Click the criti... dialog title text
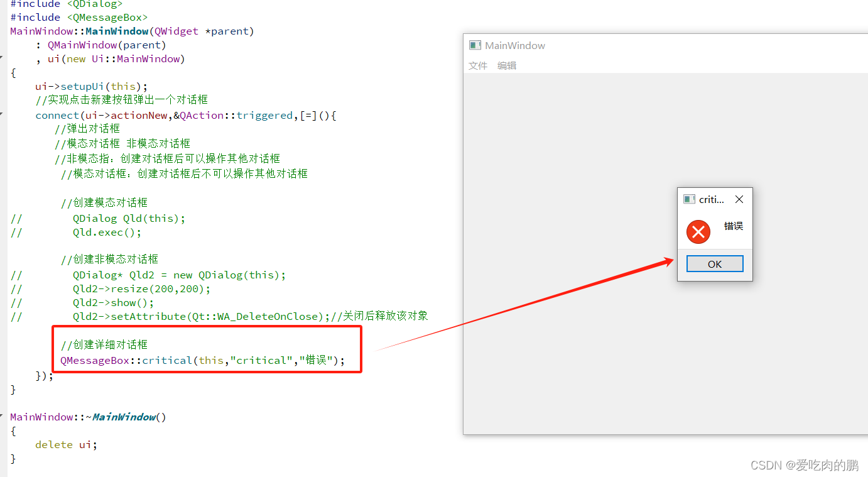Screen dimensions: 868x477 712,199
